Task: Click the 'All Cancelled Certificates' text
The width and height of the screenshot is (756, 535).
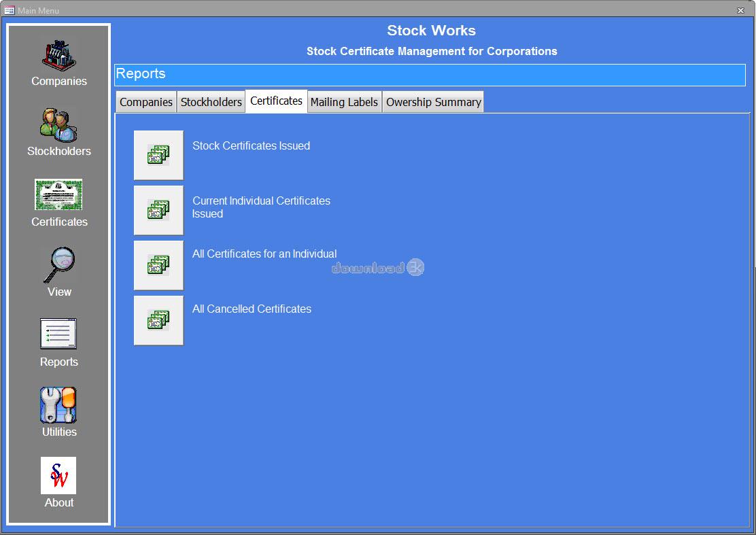Action: click(252, 309)
